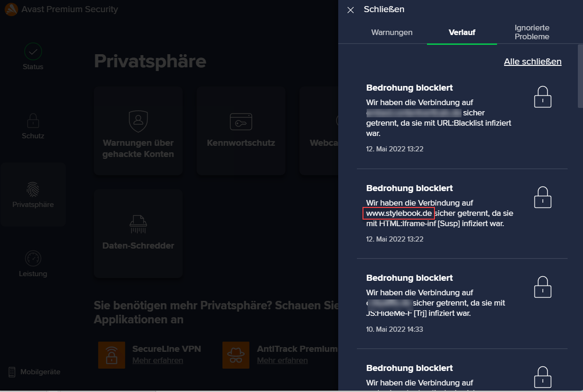Click the notification panel scrollbar

point(580,75)
